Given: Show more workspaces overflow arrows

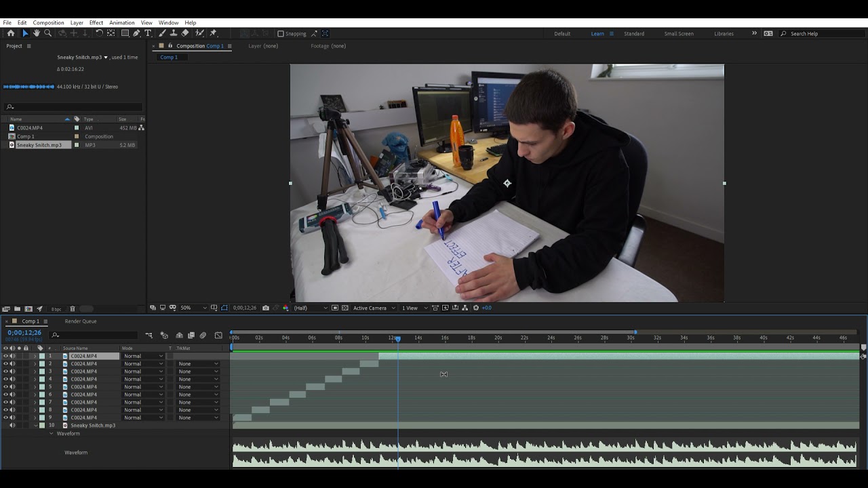Looking at the screenshot, I should tap(754, 33).
